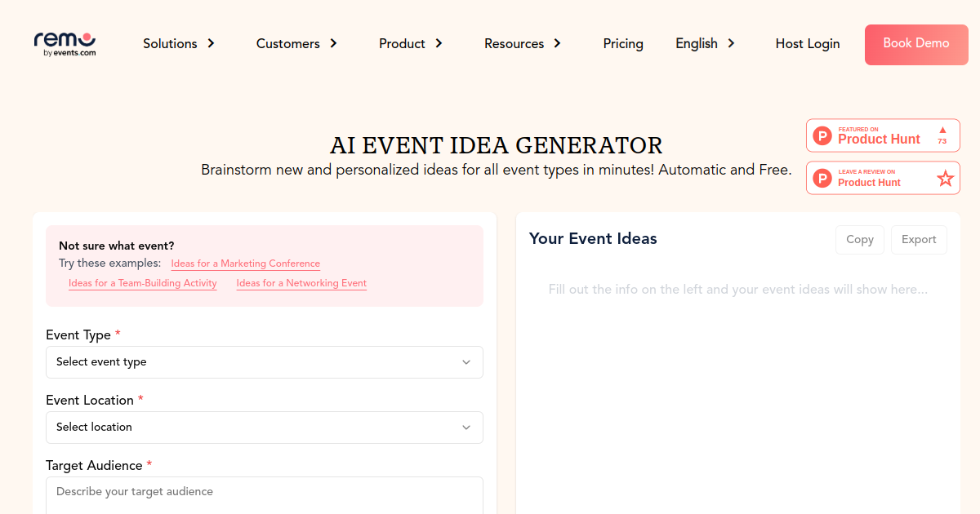Expand the Solutions menu chevron
Screen dimensions: 980x514
pos(211,43)
